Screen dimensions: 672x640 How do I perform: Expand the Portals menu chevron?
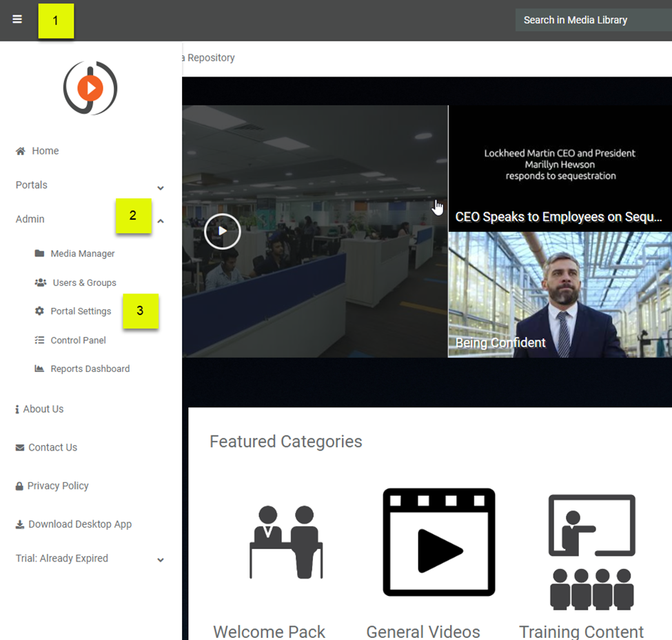click(x=161, y=187)
